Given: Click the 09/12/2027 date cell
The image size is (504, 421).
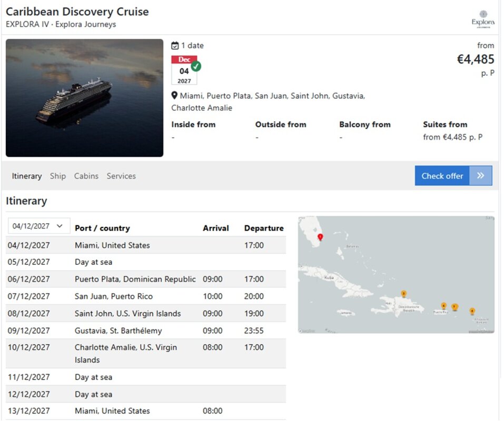Looking at the screenshot, I should point(28,331).
